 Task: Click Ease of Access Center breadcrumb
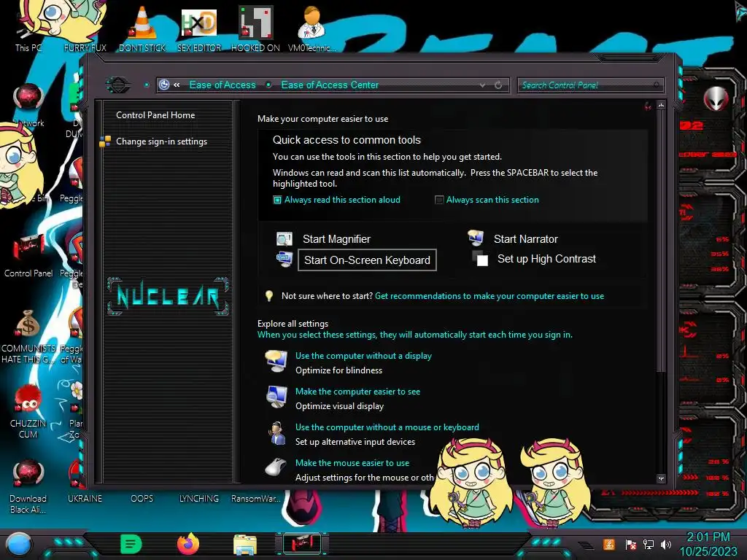click(330, 85)
